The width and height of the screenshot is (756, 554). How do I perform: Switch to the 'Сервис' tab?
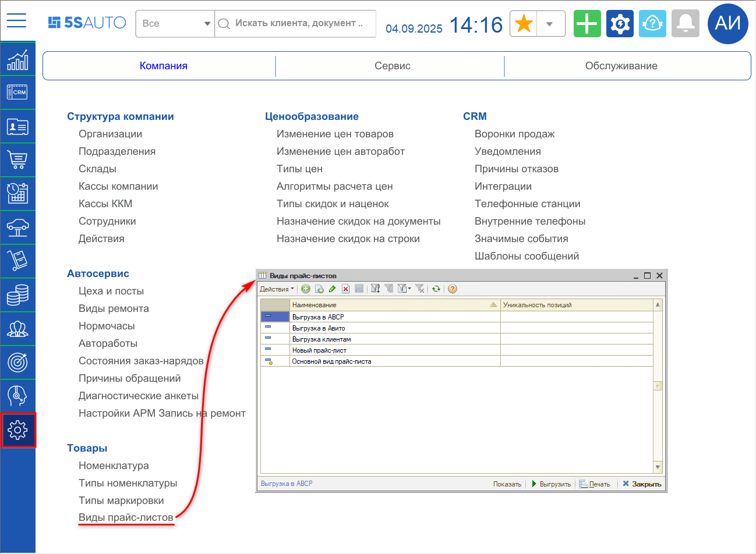pos(392,66)
